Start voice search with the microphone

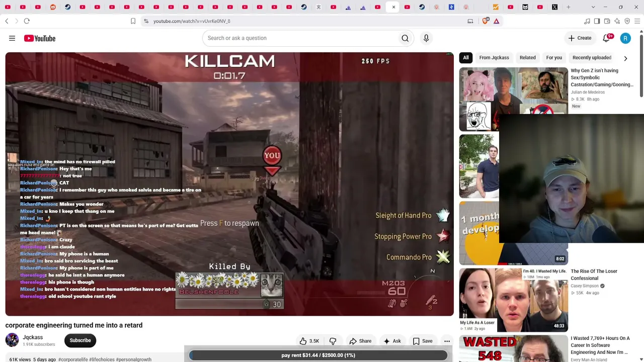[426, 38]
